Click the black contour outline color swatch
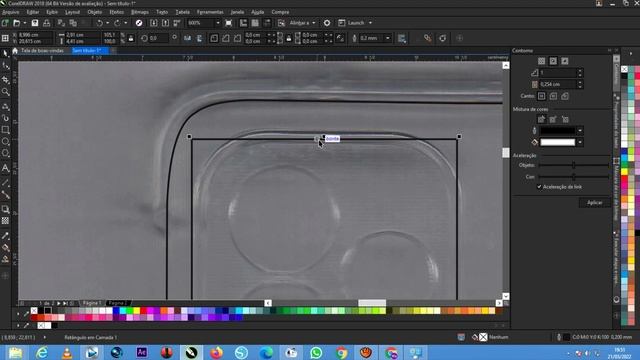This screenshot has height=360, width=640. [x=558, y=131]
